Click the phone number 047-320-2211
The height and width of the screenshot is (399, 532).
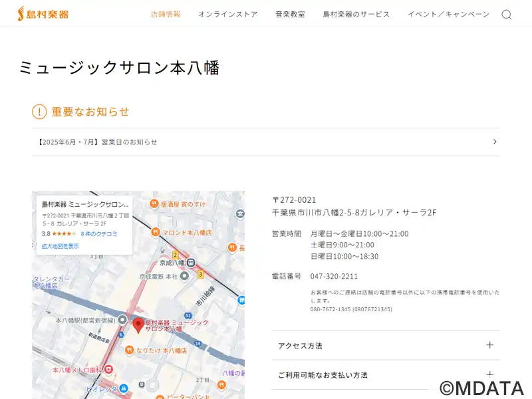pyautogui.click(x=334, y=276)
